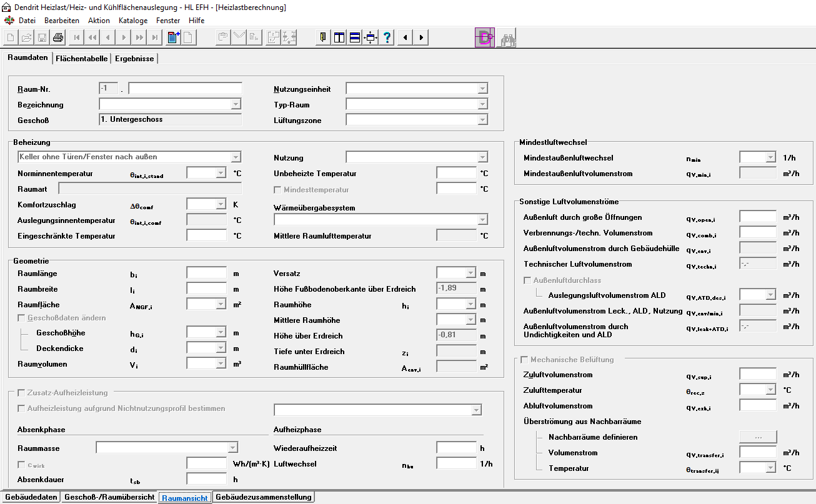The image size is (816, 504).
Task: Toggle the Mindesttemperatur checkbox
Action: point(278,190)
